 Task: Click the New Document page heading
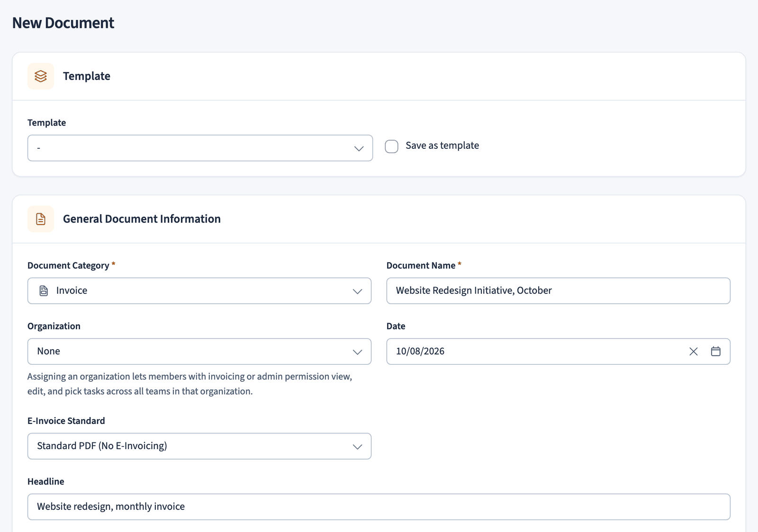point(63,23)
